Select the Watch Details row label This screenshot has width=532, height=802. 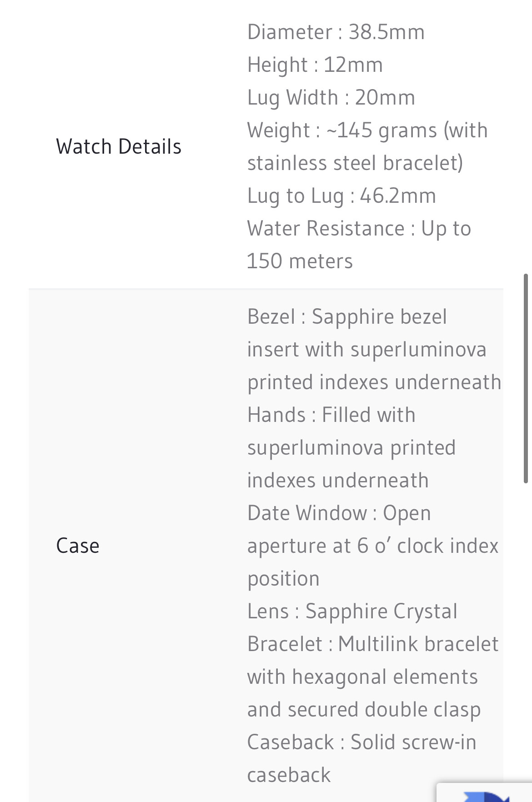pos(119,146)
